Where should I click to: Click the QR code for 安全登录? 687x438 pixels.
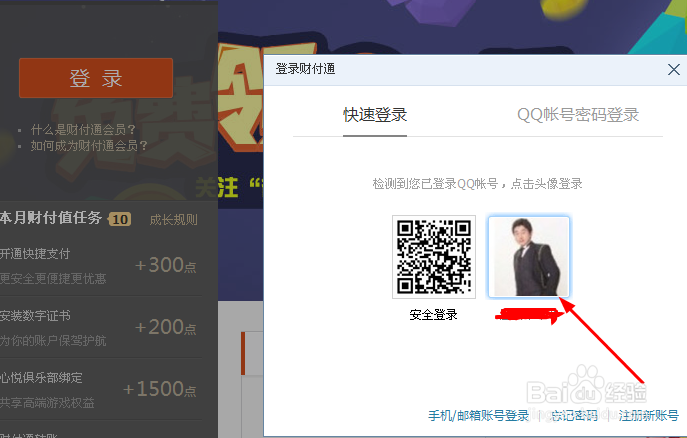click(434, 257)
